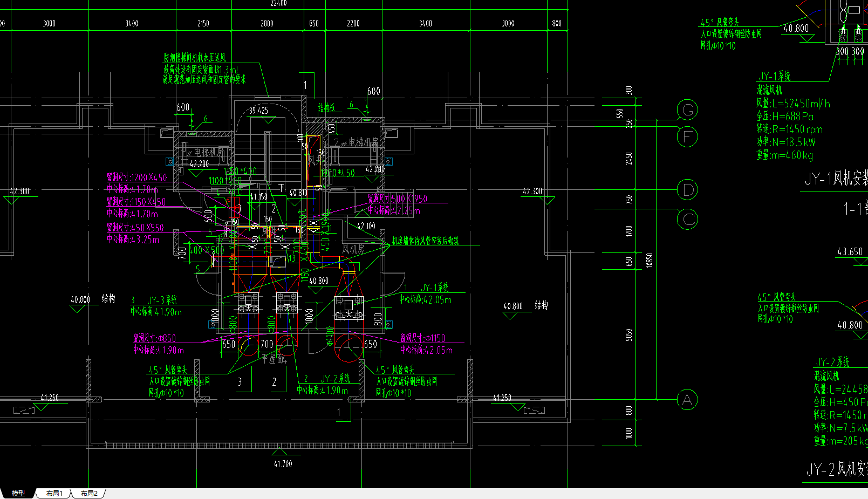
Task: Select grid axis bubble D
Action: point(687,189)
